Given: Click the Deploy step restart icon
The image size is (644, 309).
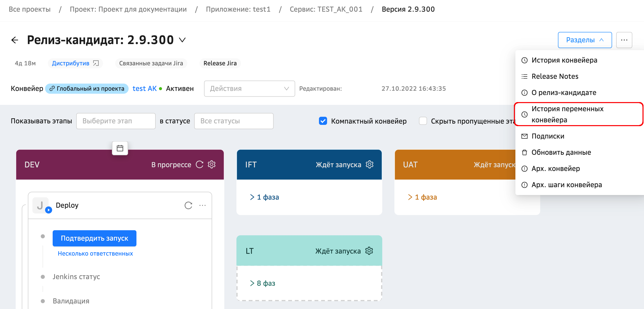Looking at the screenshot, I should tap(188, 205).
